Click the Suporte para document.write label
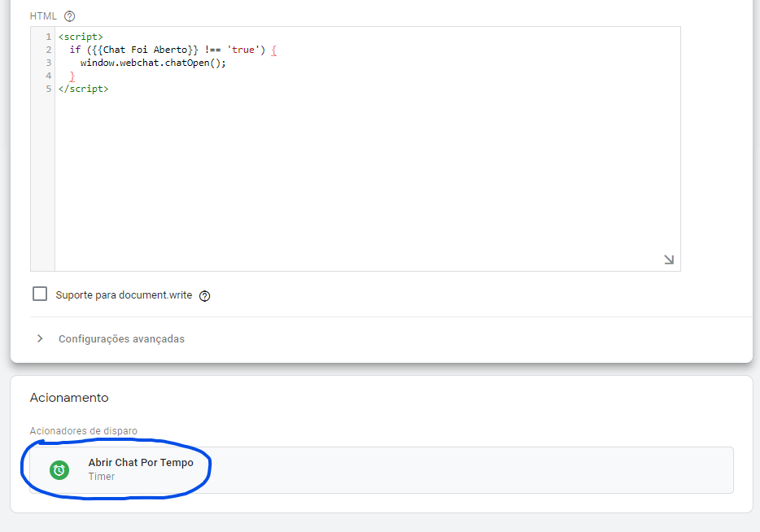 click(x=124, y=295)
